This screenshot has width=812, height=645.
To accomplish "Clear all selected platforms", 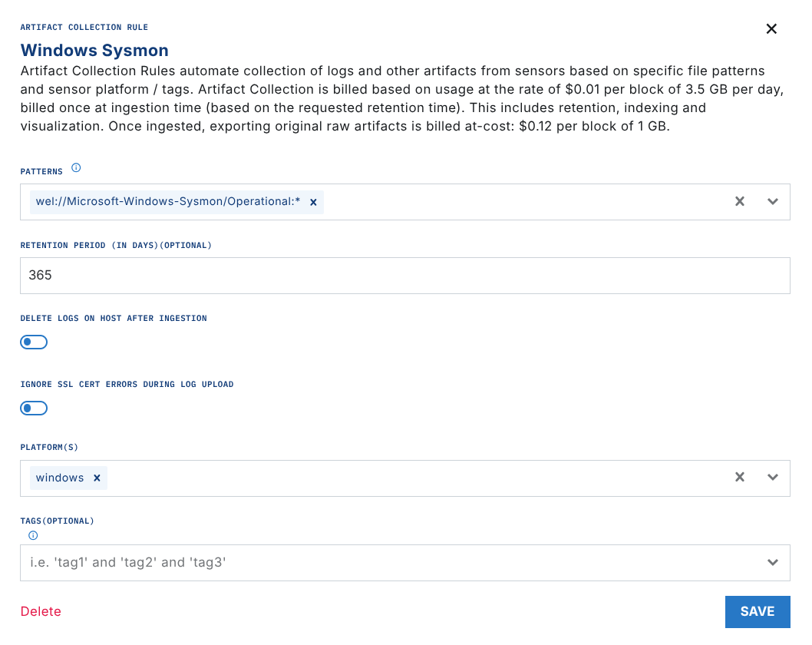I will point(740,477).
